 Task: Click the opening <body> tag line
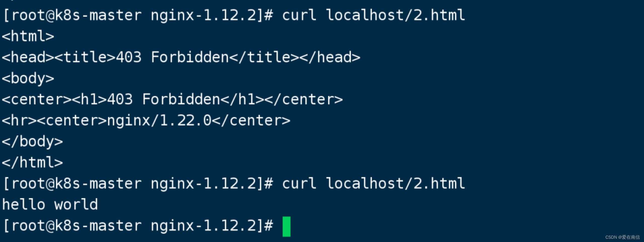coord(28,78)
